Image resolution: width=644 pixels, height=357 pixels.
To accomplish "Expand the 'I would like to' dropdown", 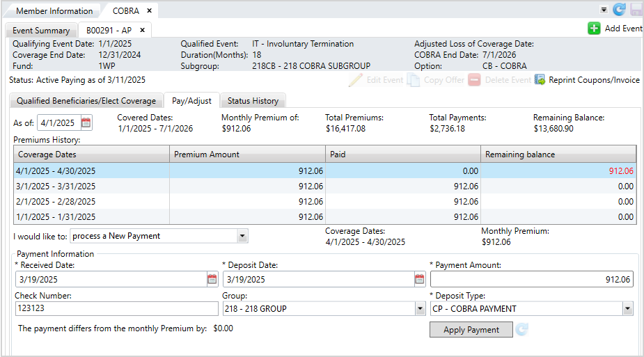I will pos(242,236).
